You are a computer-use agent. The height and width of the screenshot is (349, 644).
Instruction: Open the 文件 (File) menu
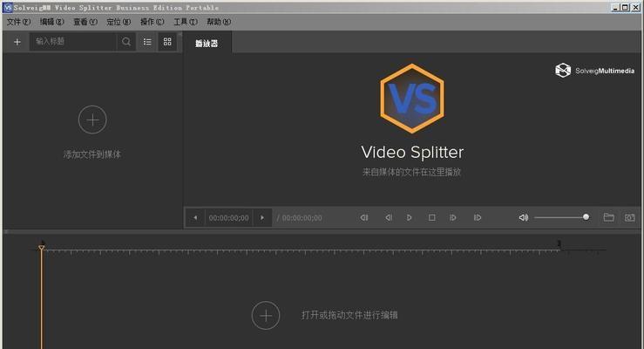(18, 22)
